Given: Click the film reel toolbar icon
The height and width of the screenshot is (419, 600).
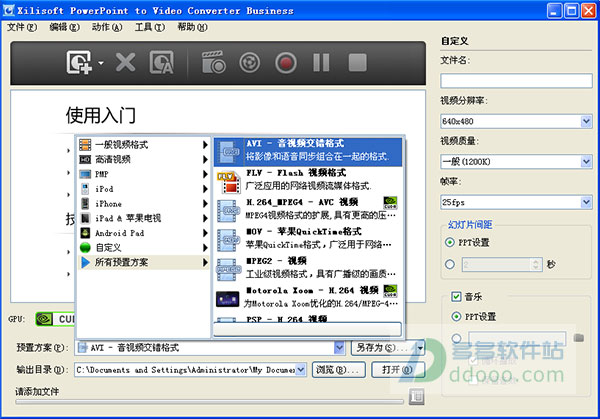Looking at the screenshot, I should tap(249, 63).
